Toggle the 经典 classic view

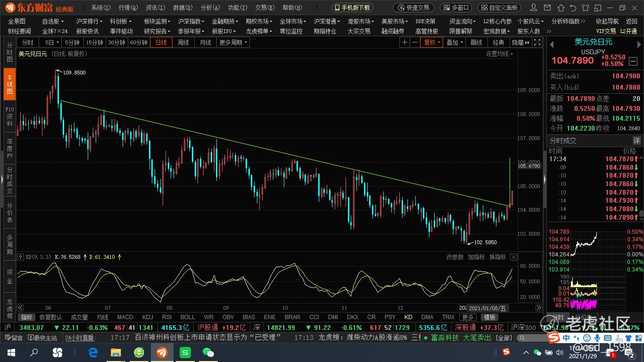click(498, 42)
